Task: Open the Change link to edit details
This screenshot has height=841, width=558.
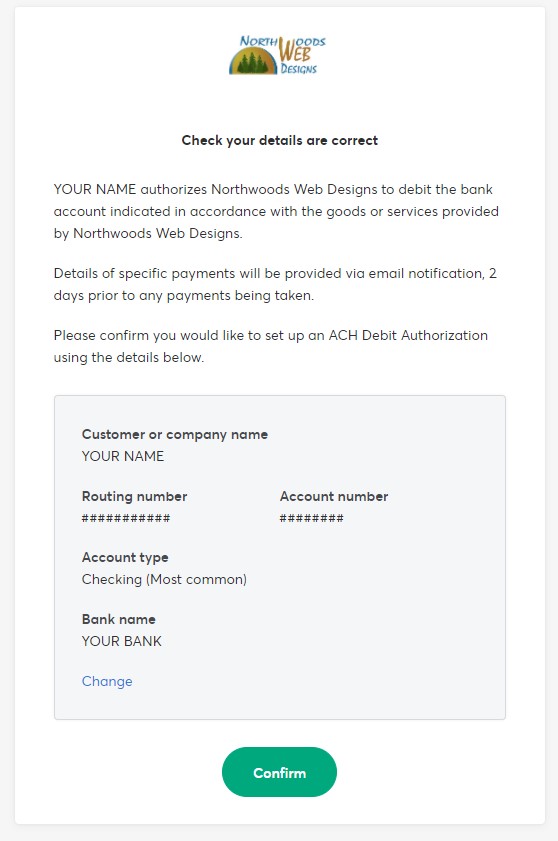Action: (107, 681)
